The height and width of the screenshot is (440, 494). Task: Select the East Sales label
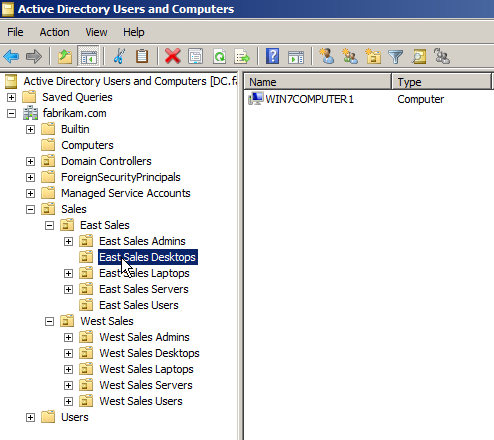[105, 225]
